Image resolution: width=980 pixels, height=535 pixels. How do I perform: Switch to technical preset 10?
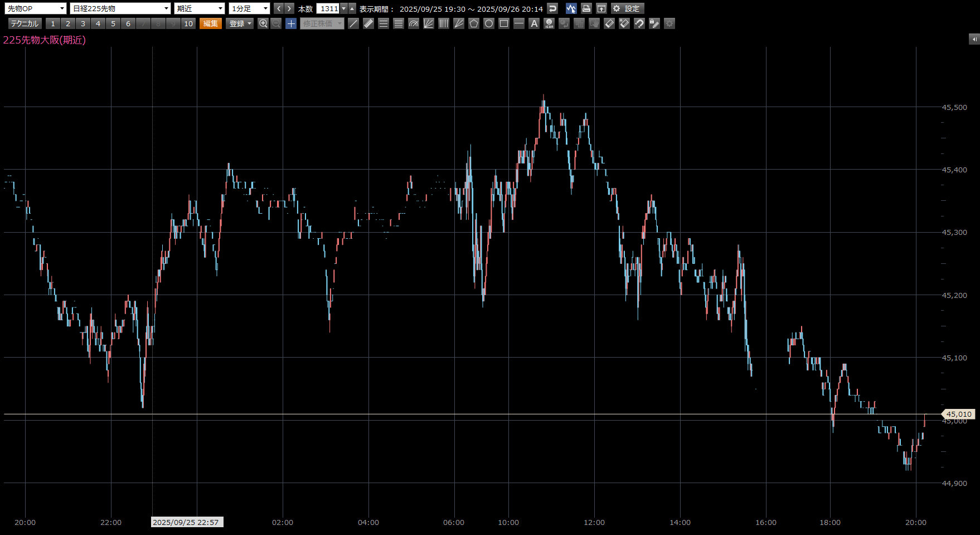pyautogui.click(x=188, y=23)
